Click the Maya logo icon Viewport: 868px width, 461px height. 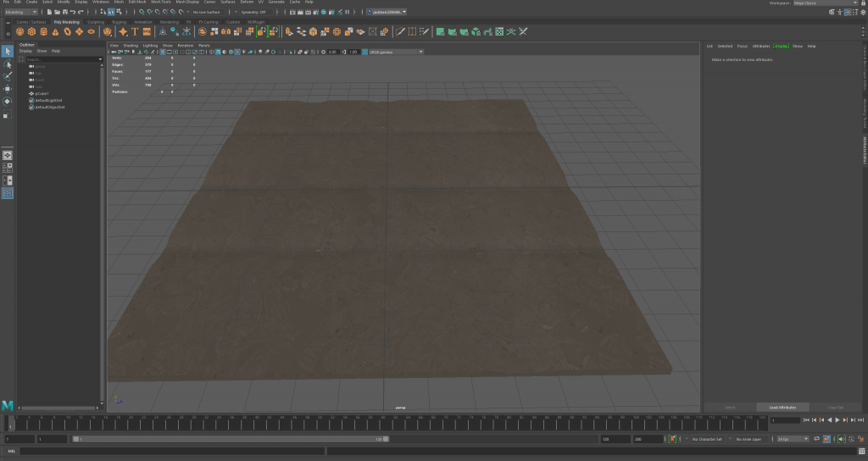click(x=8, y=406)
